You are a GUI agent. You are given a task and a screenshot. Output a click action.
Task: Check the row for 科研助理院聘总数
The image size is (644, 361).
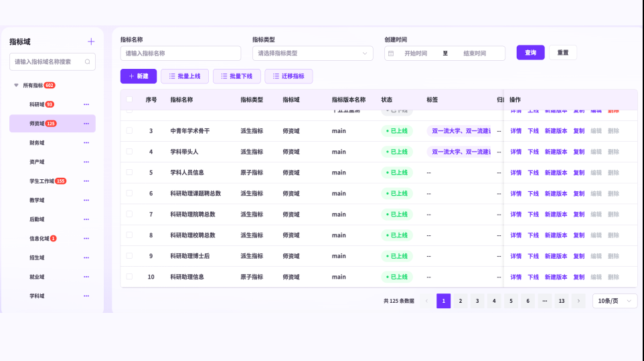pyautogui.click(x=129, y=214)
